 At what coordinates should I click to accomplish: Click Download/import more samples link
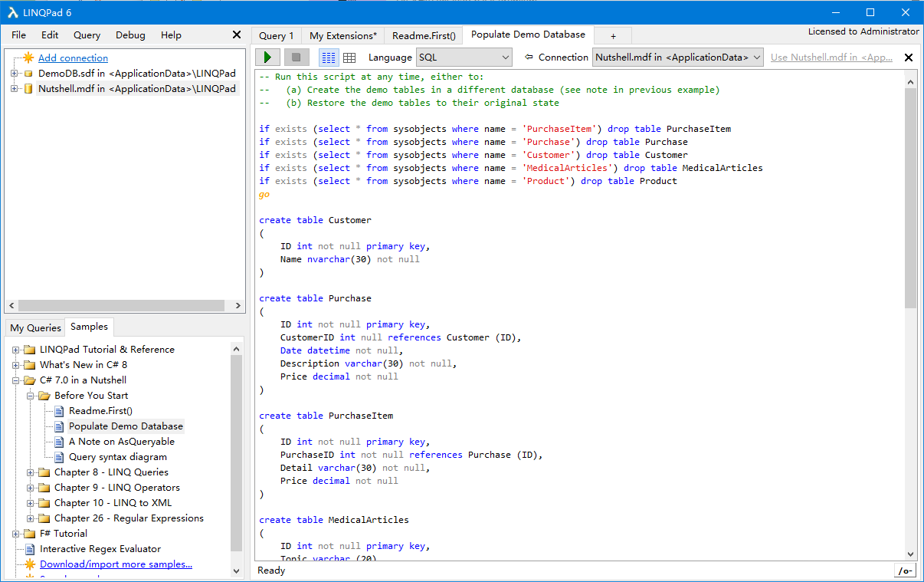[x=116, y=564]
